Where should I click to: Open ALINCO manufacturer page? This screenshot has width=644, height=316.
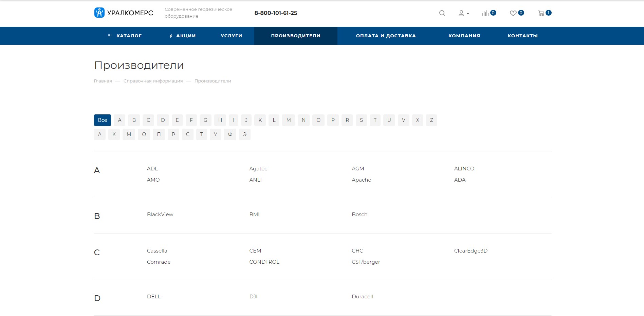[464, 169]
